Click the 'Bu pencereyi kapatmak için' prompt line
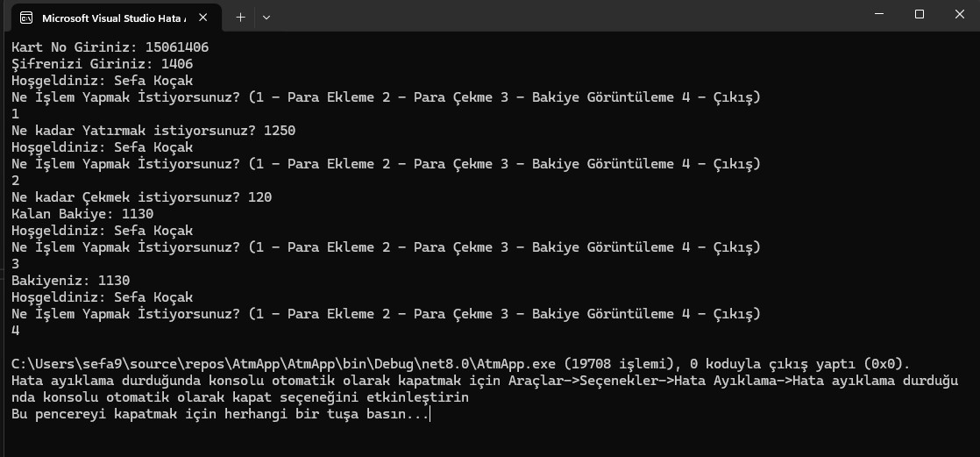 point(219,414)
